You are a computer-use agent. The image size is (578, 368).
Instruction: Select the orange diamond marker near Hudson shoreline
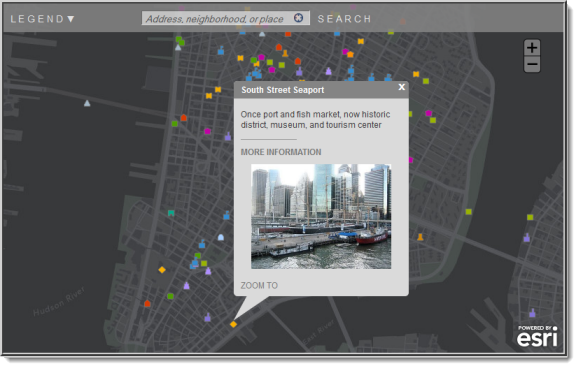[x=162, y=270]
